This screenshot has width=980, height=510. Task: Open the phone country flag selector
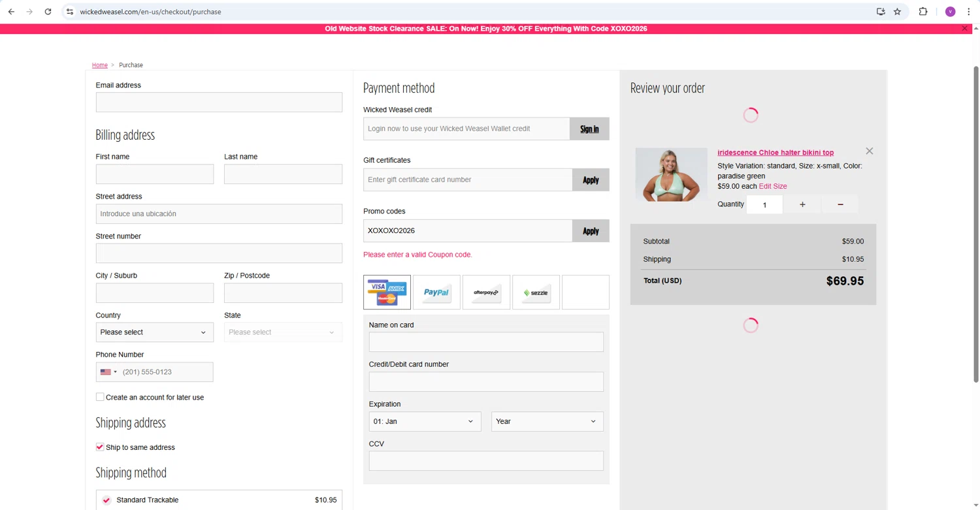click(108, 372)
